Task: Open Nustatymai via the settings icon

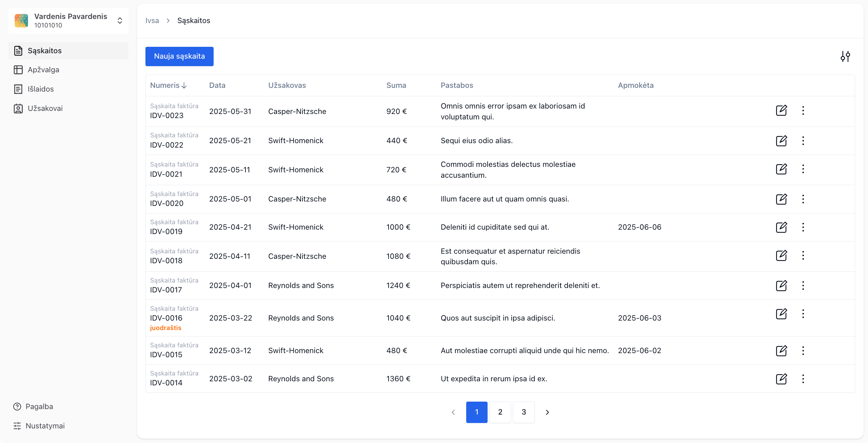Action: point(18,426)
